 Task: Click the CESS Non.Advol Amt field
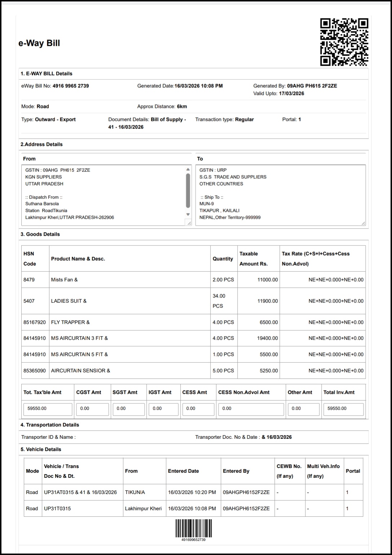251,409
